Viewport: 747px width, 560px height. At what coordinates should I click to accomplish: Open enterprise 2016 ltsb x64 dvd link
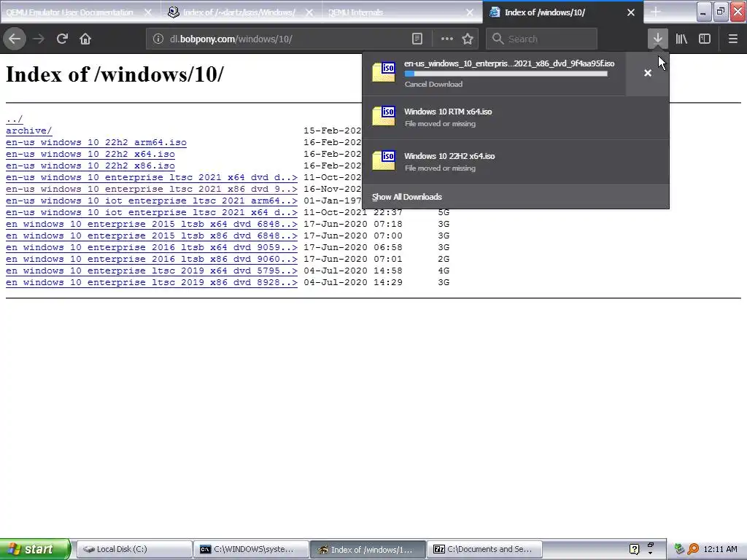coord(152,247)
